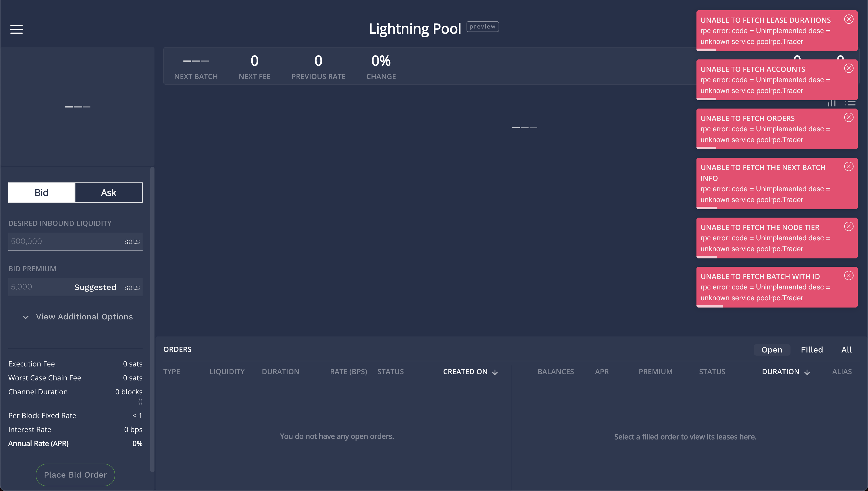The height and width of the screenshot is (491, 868).
Task: Switch the chart to bar chart view
Action: click(x=832, y=103)
